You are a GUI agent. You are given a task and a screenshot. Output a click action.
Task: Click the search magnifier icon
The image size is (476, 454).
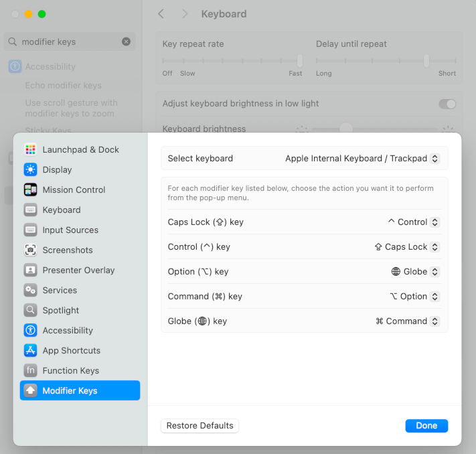click(13, 42)
